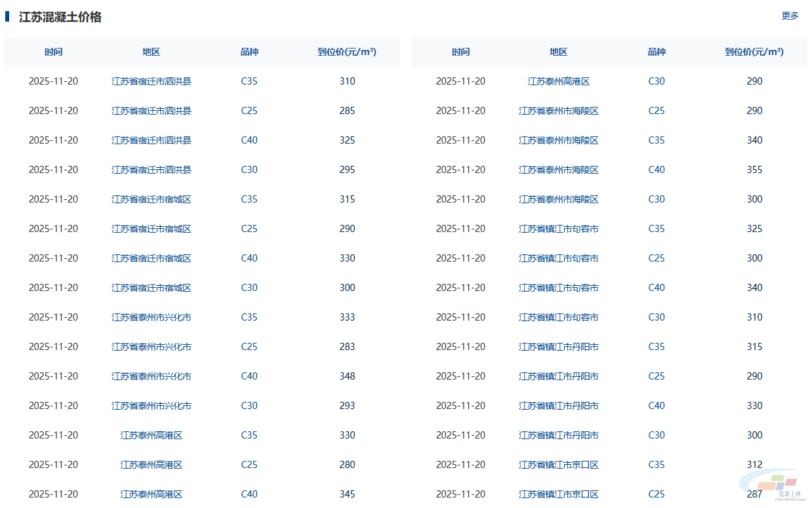Click C35 grade link for 江苏省镇江市句容市
The height and width of the screenshot is (508, 812).
tap(657, 229)
